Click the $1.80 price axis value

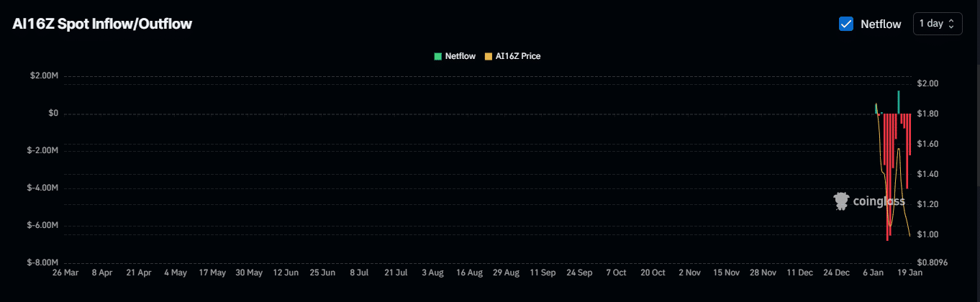pyautogui.click(x=929, y=114)
